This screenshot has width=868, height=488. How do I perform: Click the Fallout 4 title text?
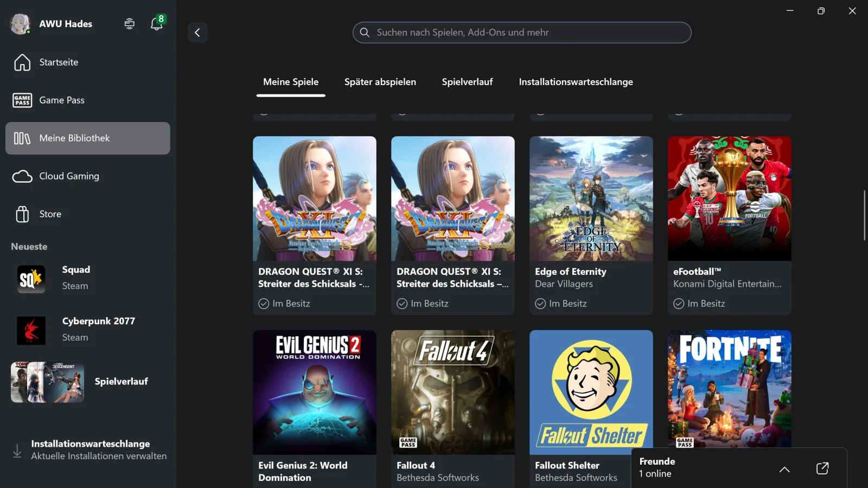pyautogui.click(x=416, y=466)
